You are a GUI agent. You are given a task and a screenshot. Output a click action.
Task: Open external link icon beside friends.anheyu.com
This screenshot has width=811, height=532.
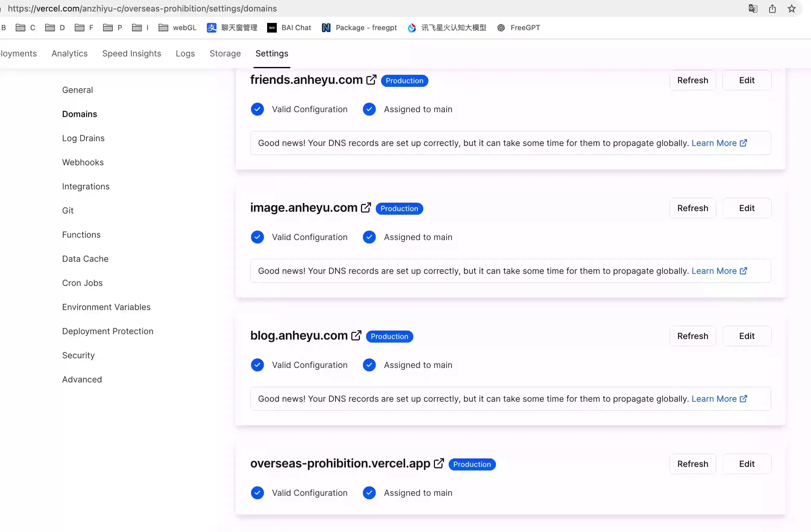[x=371, y=80]
